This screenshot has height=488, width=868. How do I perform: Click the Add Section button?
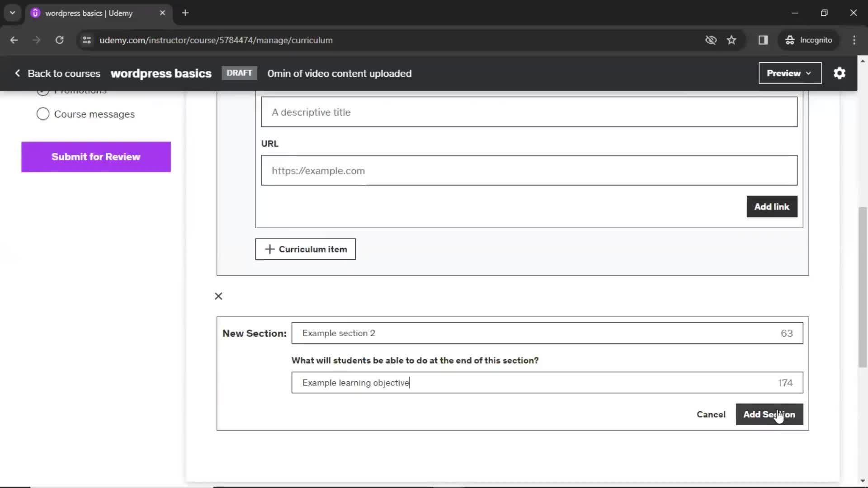[769, 414]
